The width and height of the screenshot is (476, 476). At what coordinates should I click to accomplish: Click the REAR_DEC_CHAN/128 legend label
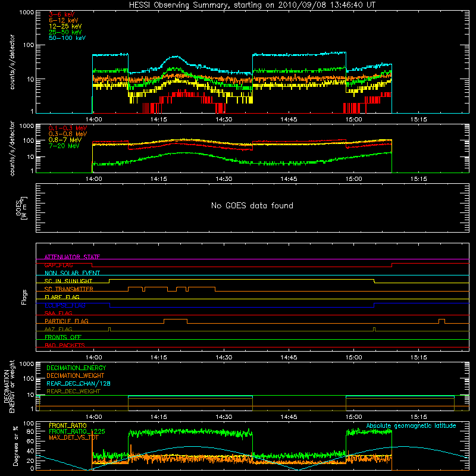pyautogui.click(x=79, y=383)
